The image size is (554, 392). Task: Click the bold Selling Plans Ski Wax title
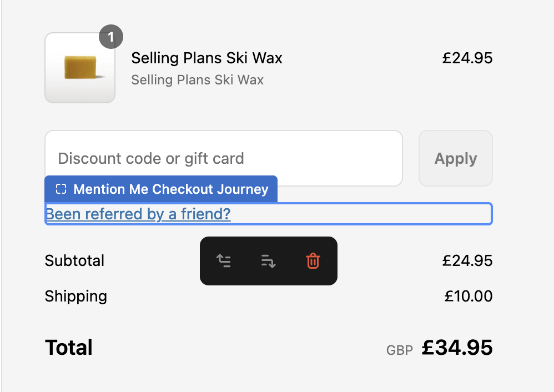[207, 58]
